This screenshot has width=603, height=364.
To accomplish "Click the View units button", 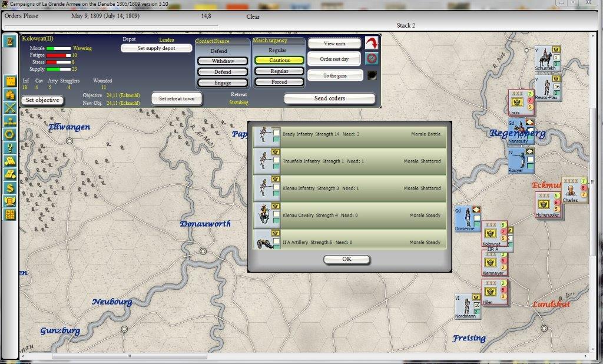I will [x=334, y=44].
